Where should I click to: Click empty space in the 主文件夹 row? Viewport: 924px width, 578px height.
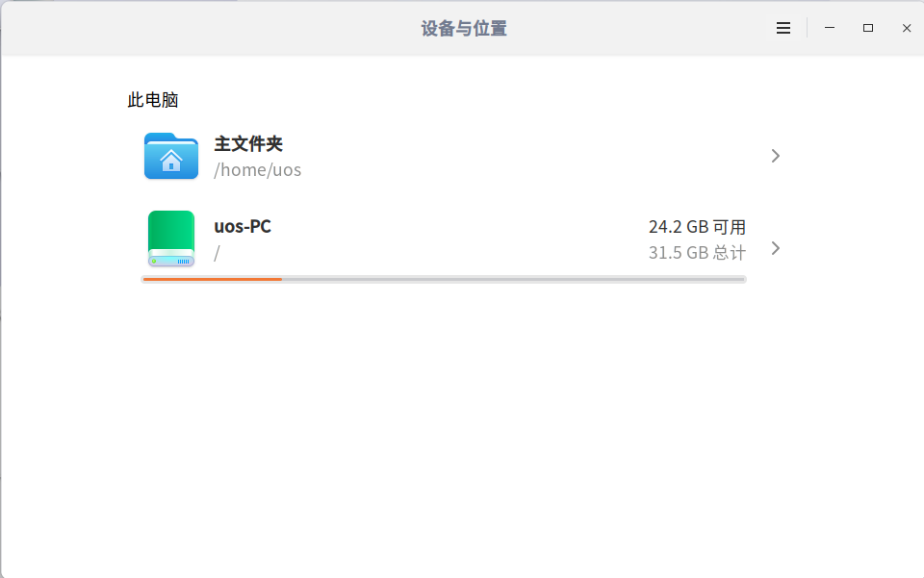point(530,156)
